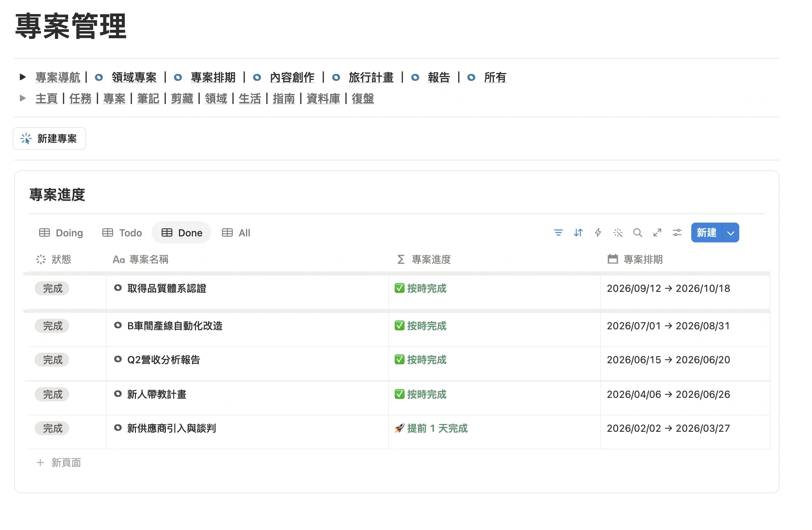Click the 完成 status tag for 取得品質體系認證
The width and height of the screenshot is (812, 530).
(52, 288)
